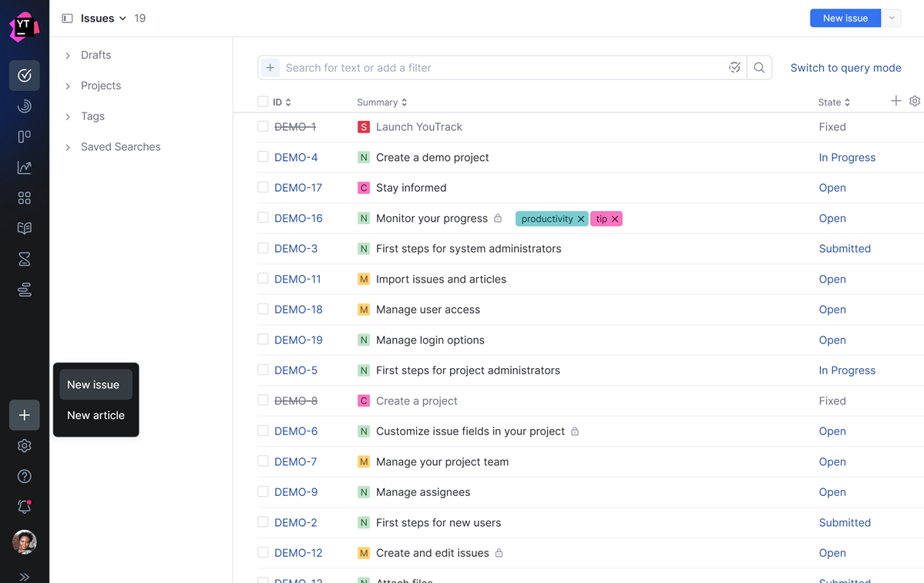Open the Timesheets hourglass icon
The image size is (924, 583).
coord(25,259)
